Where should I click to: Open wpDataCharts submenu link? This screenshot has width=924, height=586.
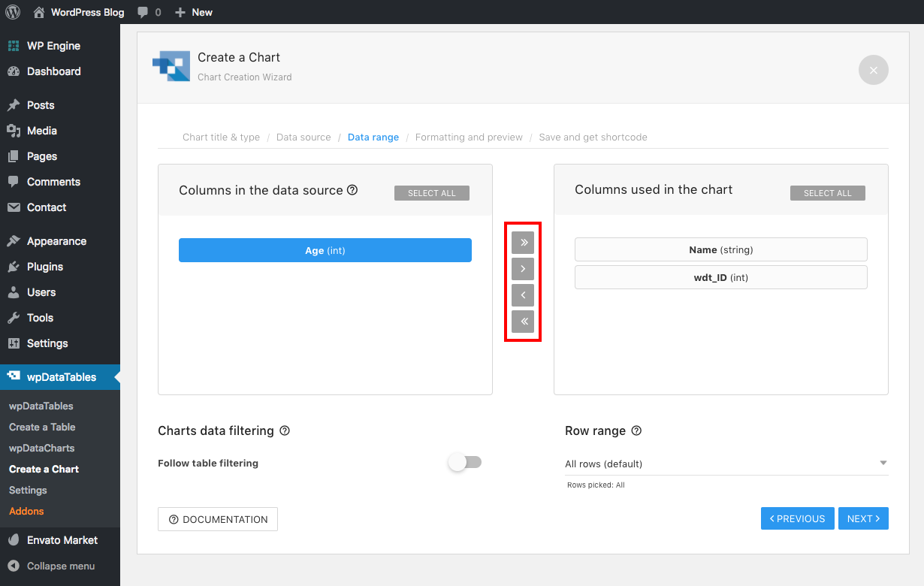pos(42,448)
